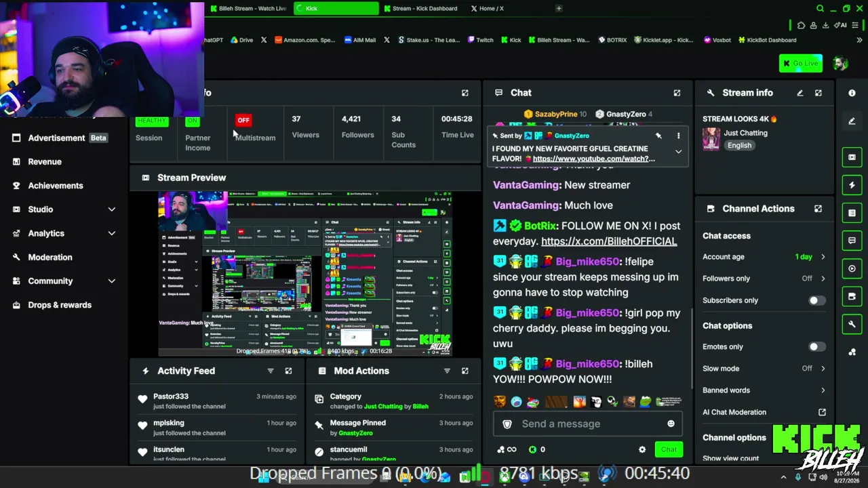Open the x.com/BillehOFFICIAL link
This screenshot has height=488, width=868.
(609, 241)
